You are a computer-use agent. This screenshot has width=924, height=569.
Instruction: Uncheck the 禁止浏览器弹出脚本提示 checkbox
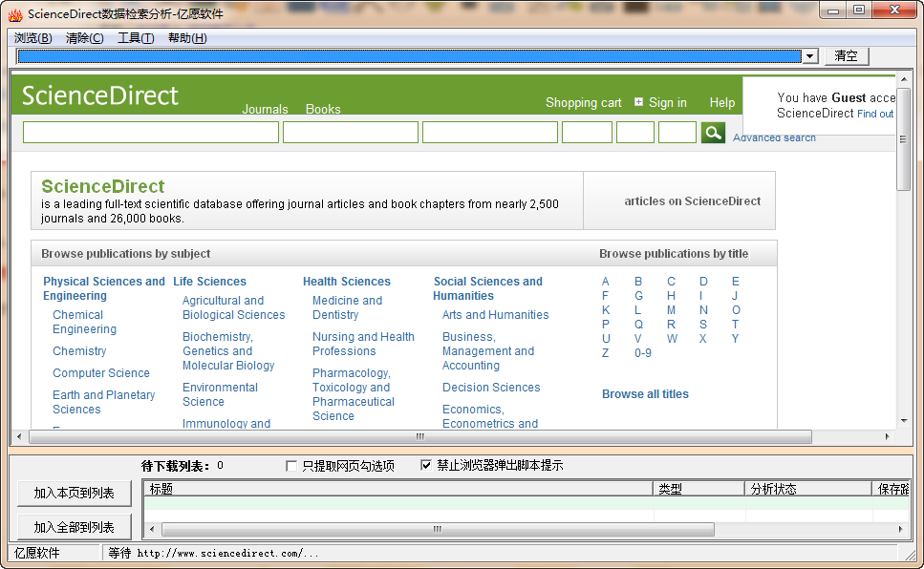(x=426, y=465)
